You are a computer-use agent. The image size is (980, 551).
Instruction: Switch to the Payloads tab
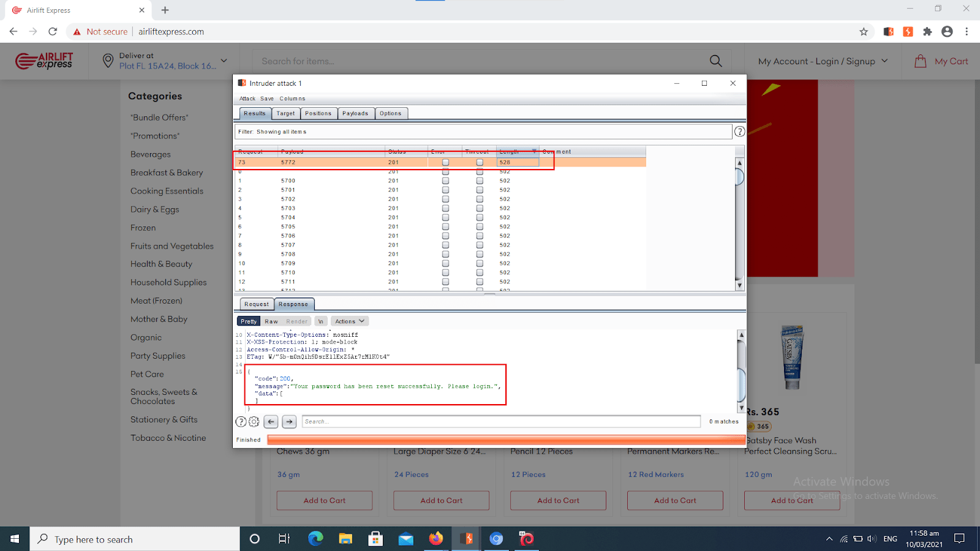pyautogui.click(x=355, y=113)
